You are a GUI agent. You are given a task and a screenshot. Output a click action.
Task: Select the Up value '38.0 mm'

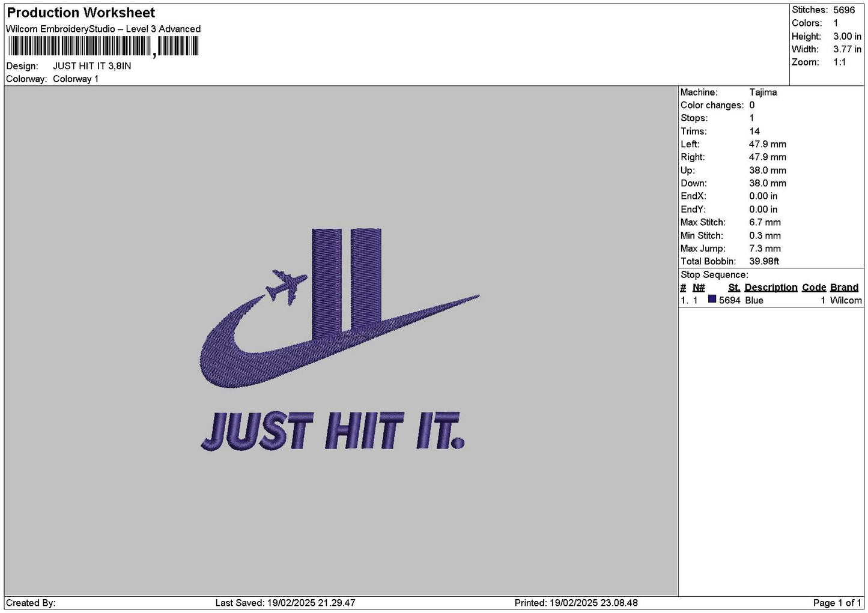(768, 171)
